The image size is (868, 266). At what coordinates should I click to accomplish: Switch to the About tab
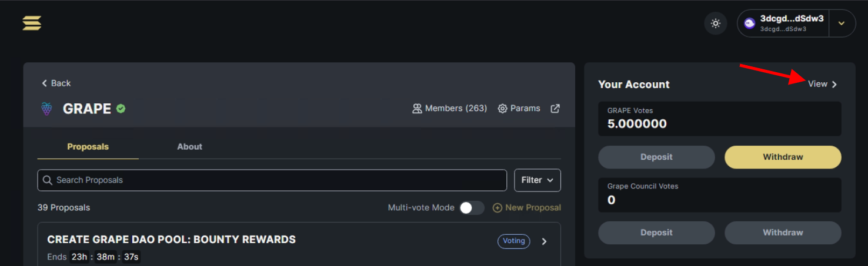tap(189, 147)
